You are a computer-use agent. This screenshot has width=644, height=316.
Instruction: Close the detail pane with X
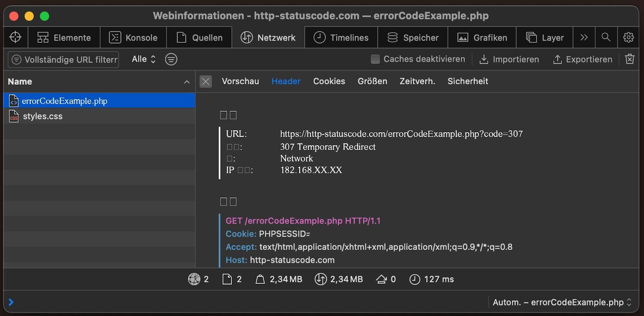point(206,81)
